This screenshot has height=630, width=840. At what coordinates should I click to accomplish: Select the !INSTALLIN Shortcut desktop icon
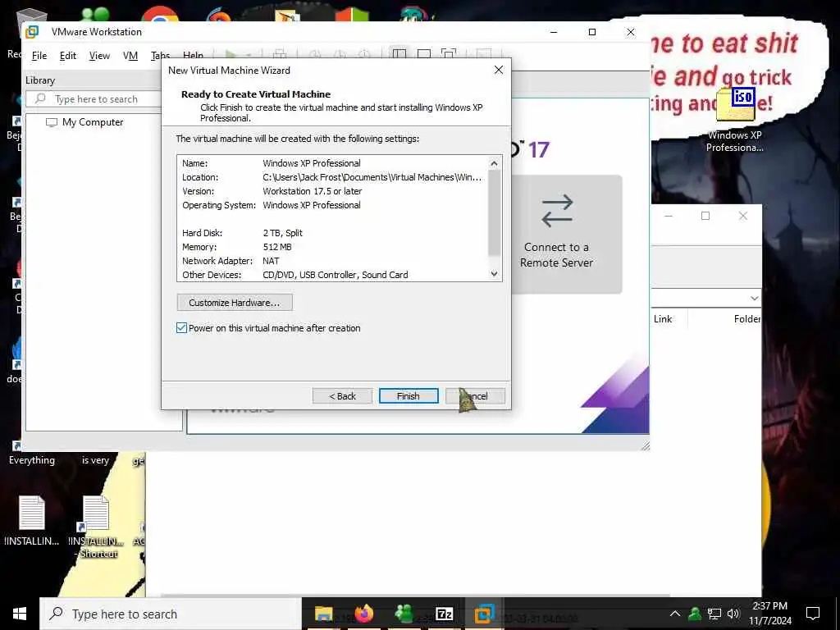[97, 527]
